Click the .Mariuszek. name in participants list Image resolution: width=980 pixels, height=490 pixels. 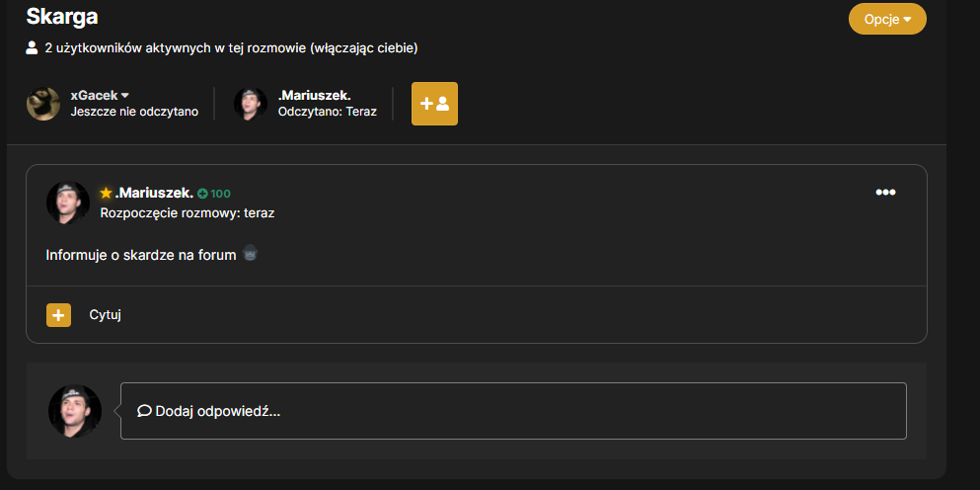(315, 95)
